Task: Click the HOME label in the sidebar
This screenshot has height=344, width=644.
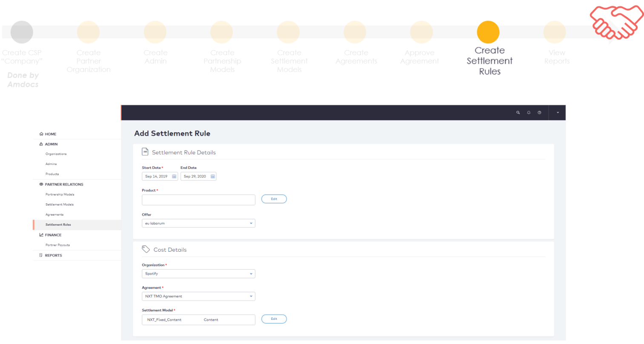Action: (51, 134)
